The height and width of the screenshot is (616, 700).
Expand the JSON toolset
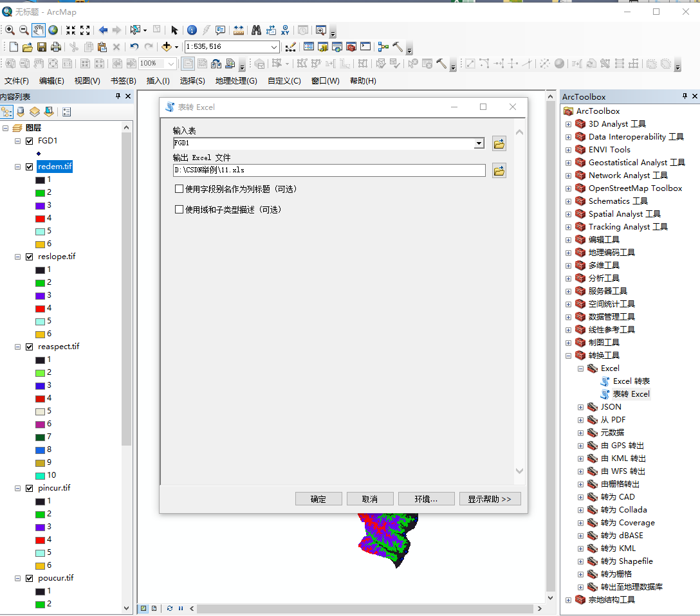(x=581, y=407)
